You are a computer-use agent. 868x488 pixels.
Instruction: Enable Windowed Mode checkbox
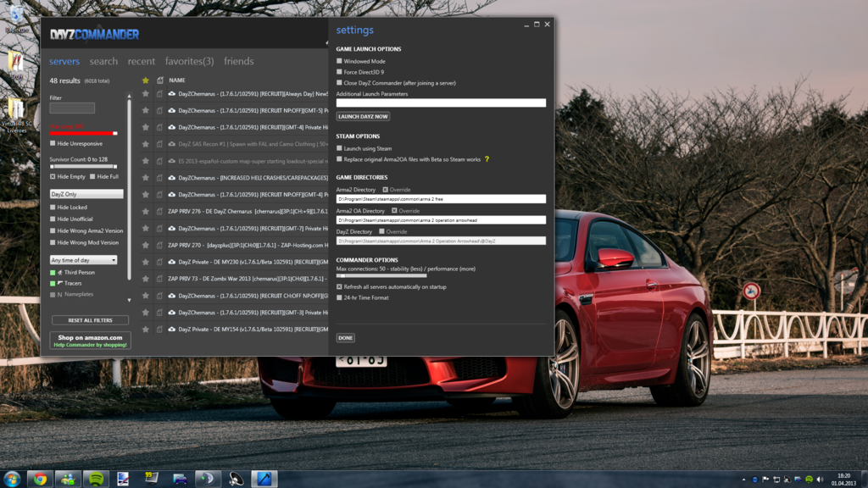pos(339,61)
